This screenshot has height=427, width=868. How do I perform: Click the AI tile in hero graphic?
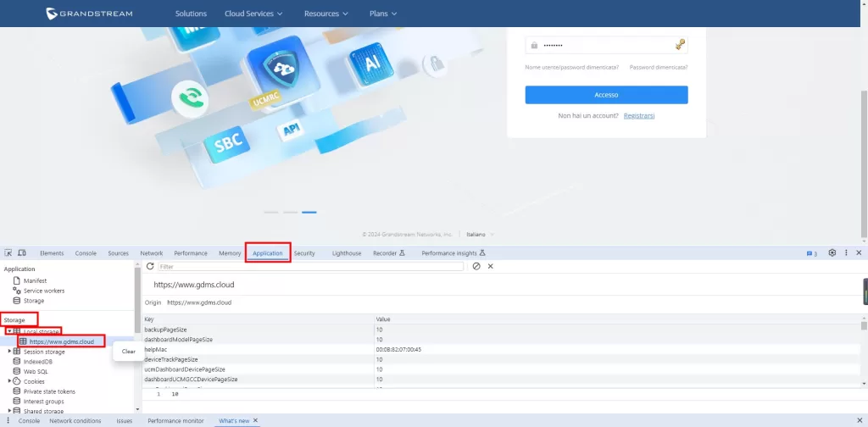(x=372, y=64)
